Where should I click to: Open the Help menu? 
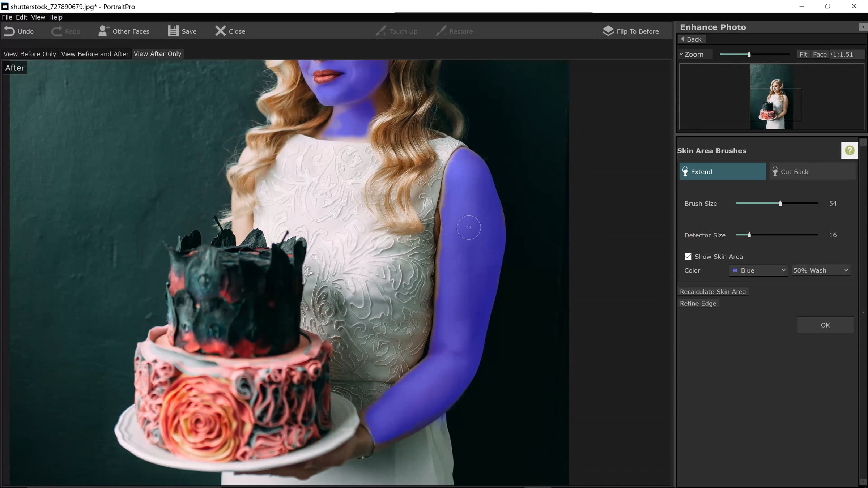point(55,17)
